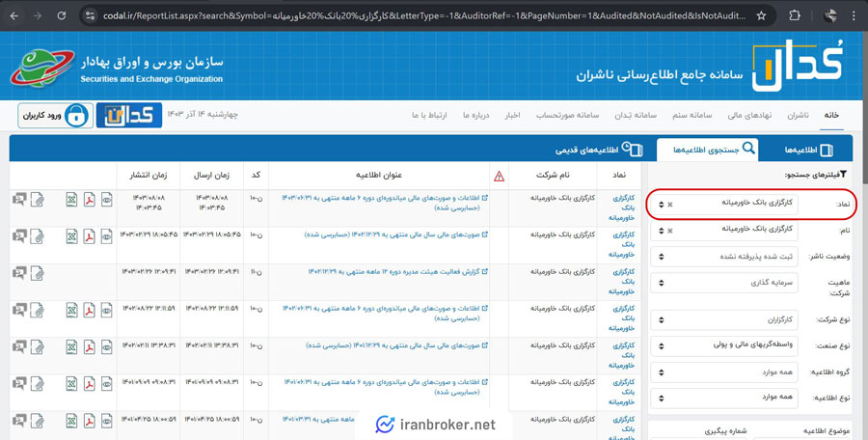View site information icon in address bar
This screenshot has width=868, height=440.
[91, 15]
